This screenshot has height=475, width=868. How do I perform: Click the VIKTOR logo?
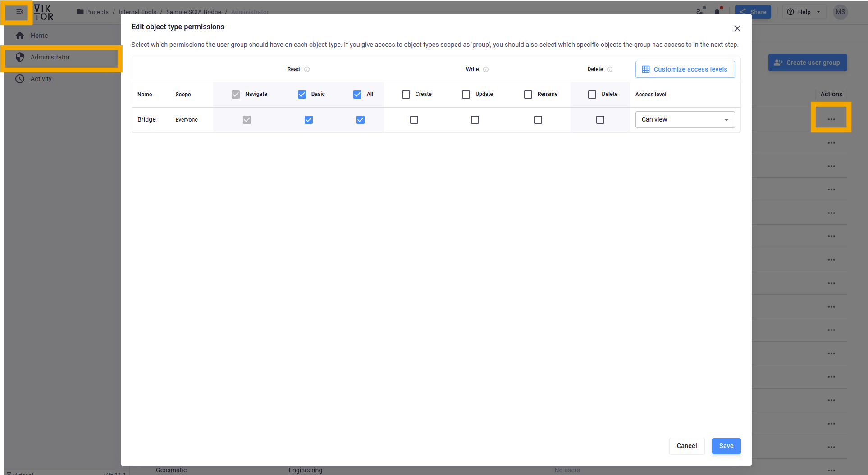click(44, 13)
